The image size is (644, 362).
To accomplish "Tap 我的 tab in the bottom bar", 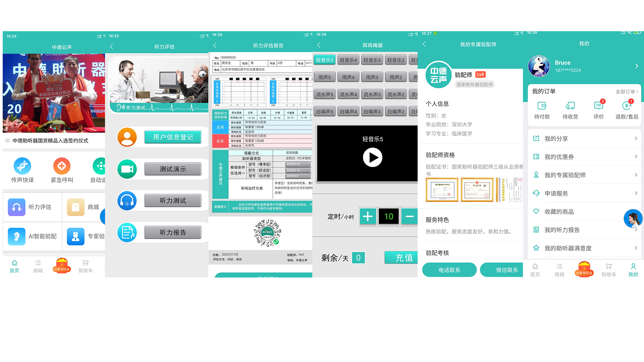I will click(633, 270).
